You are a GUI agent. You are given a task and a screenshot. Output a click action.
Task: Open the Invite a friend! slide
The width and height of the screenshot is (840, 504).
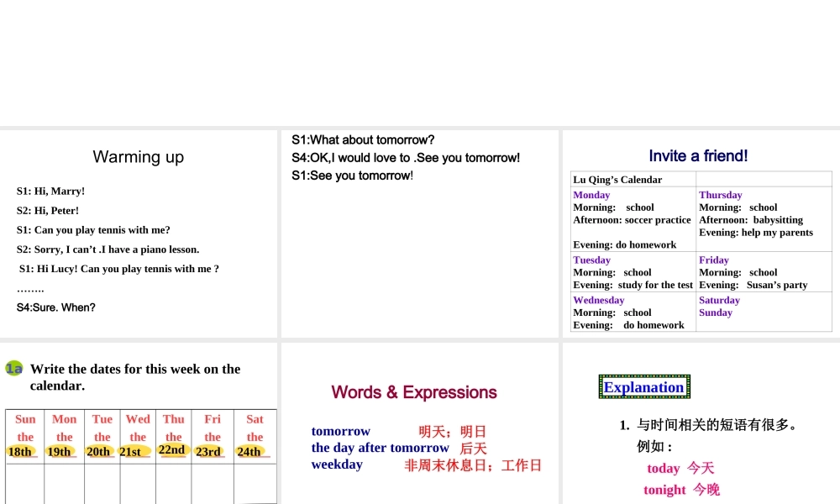(x=700, y=234)
